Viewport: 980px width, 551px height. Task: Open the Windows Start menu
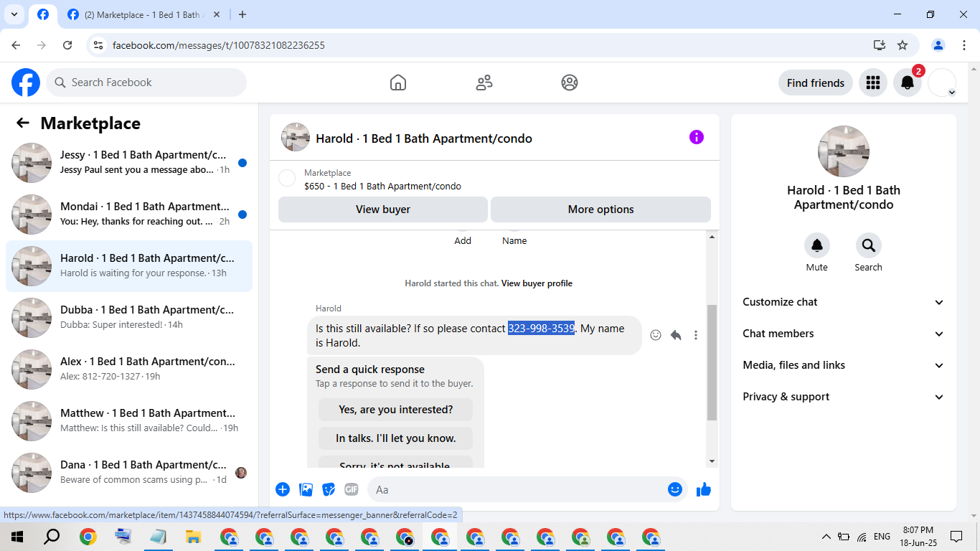click(17, 537)
